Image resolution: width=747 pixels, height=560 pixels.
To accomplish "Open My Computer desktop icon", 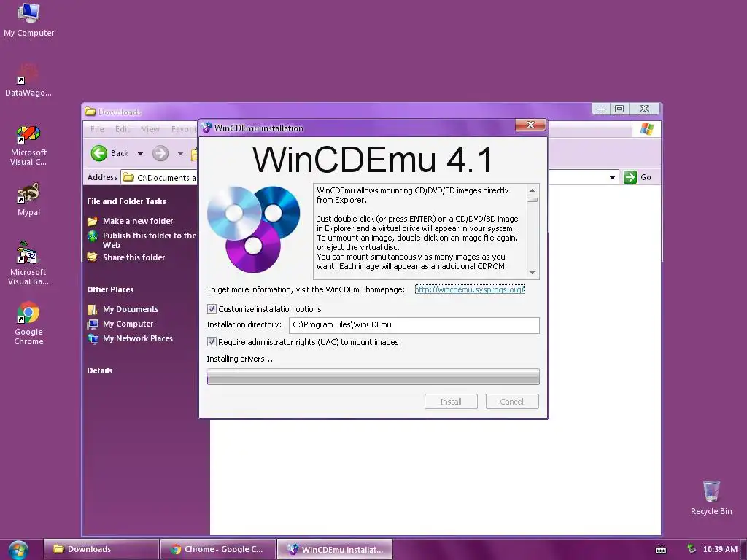I will point(28,20).
